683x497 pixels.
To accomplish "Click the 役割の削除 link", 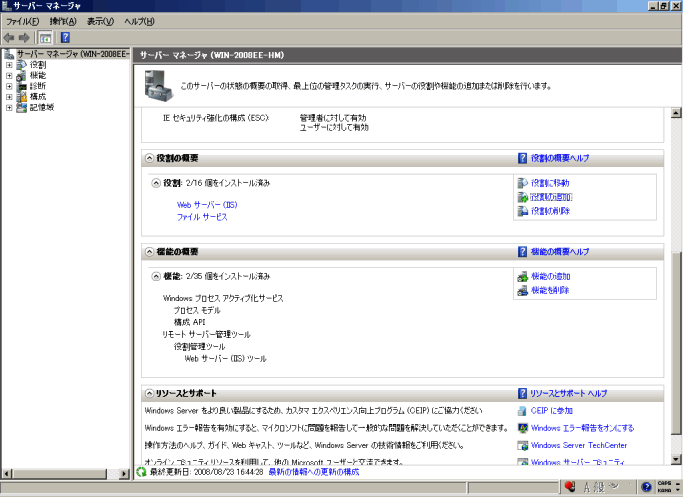I will coord(550,211).
